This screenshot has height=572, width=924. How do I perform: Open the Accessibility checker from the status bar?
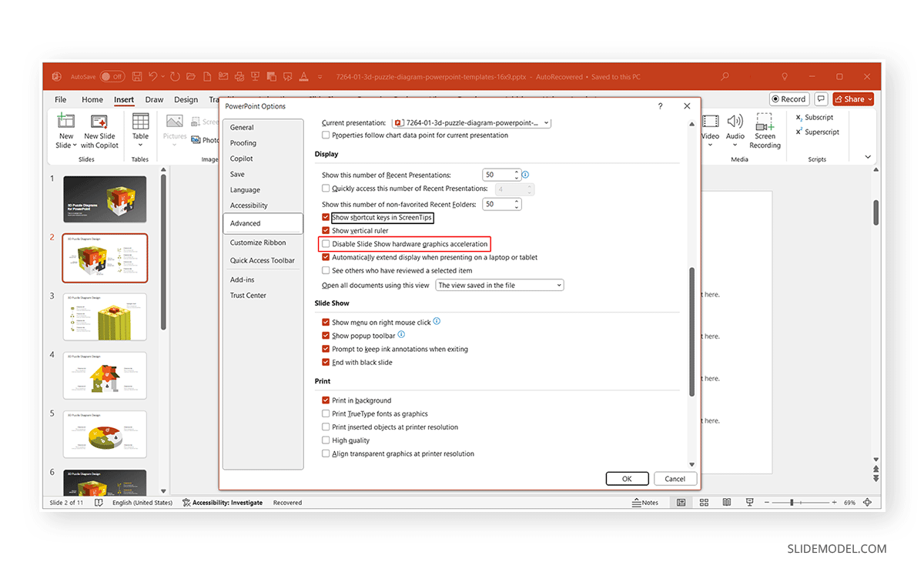pyautogui.click(x=223, y=502)
